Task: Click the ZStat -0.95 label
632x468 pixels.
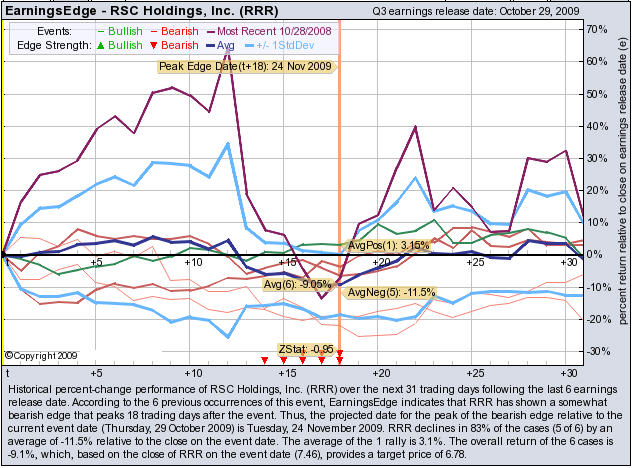Action: click(305, 349)
